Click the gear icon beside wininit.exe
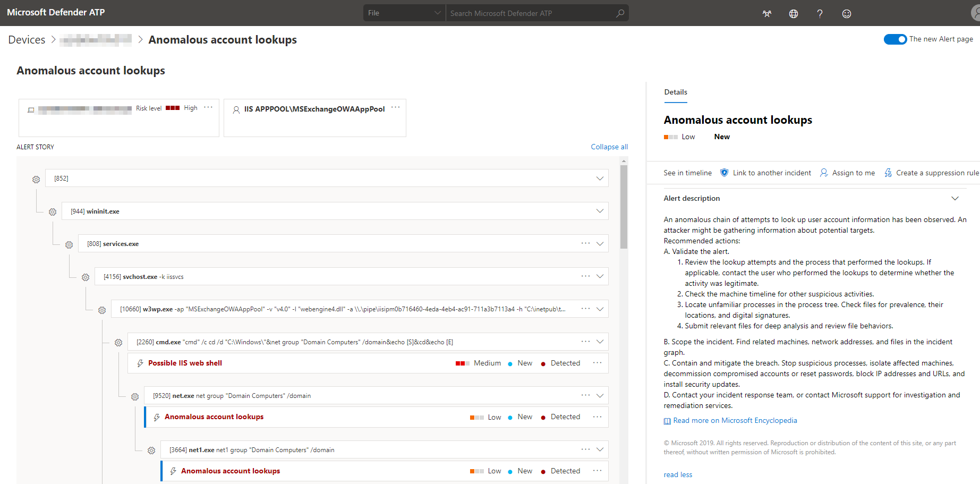Image resolution: width=980 pixels, height=484 pixels. pyautogui.click(x=53, y=211)
